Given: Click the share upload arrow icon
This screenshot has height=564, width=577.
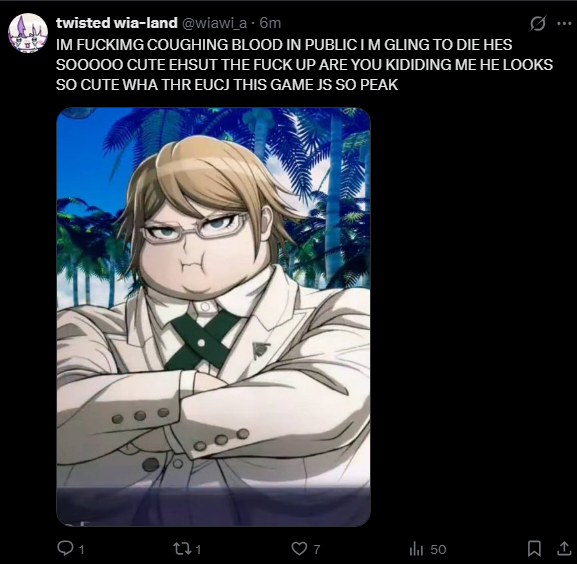Looking at the screenshot, I should 564,549.
